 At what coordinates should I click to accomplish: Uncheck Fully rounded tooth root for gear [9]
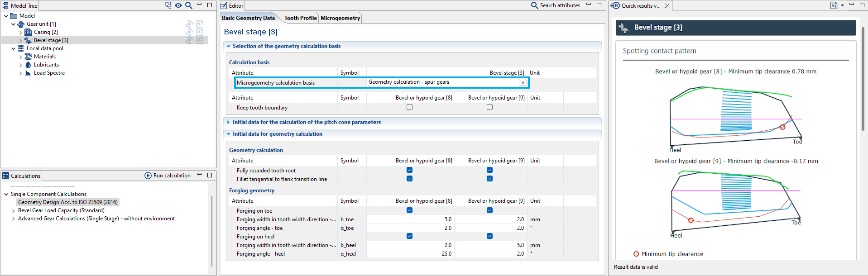pos(489,170)
